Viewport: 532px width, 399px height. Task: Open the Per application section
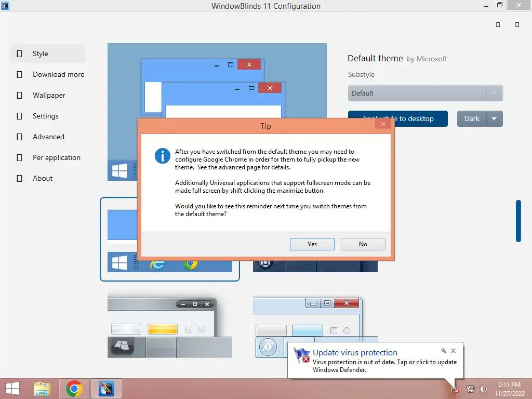(x=56, y=157)
